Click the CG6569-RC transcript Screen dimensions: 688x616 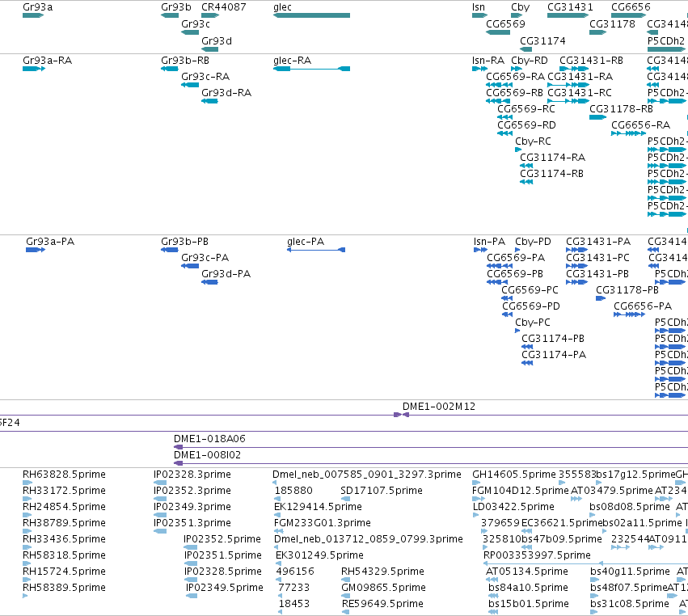coord(526,109)
